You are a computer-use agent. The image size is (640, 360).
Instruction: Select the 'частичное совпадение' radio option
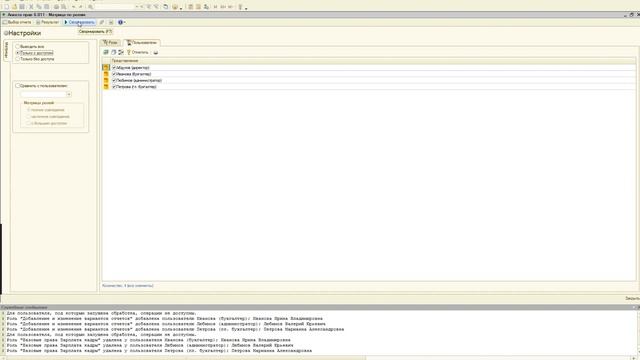[28, 116]
